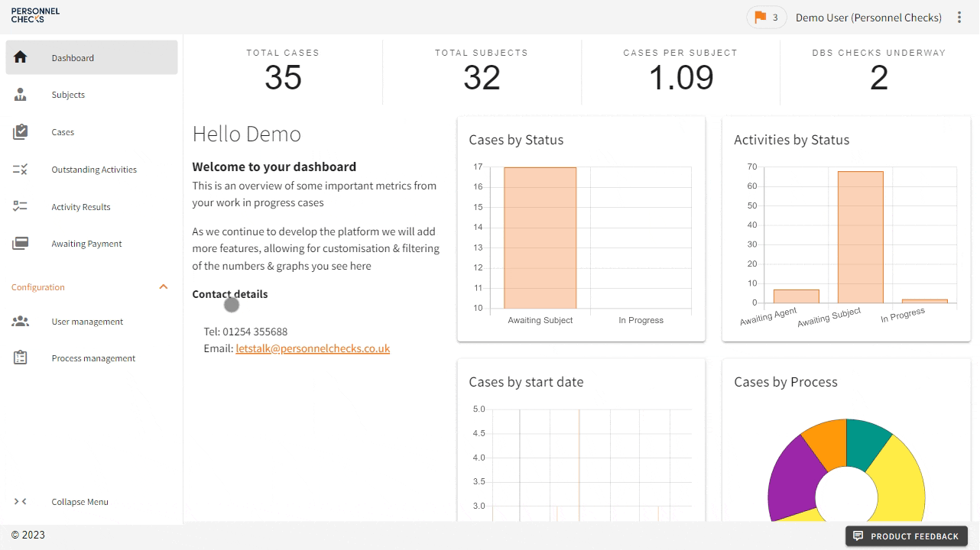The height and width of the screenshot is (550, 980).
Task: Click the Cases by start date heading
Action: 526,382
